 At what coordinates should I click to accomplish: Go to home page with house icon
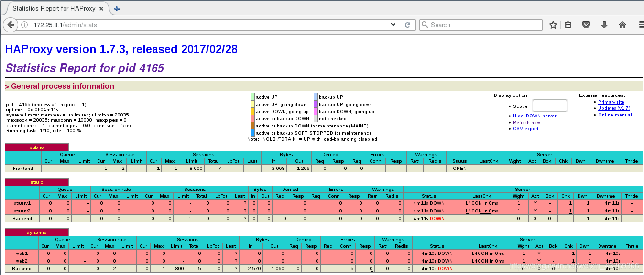click(x=622, y=25)
